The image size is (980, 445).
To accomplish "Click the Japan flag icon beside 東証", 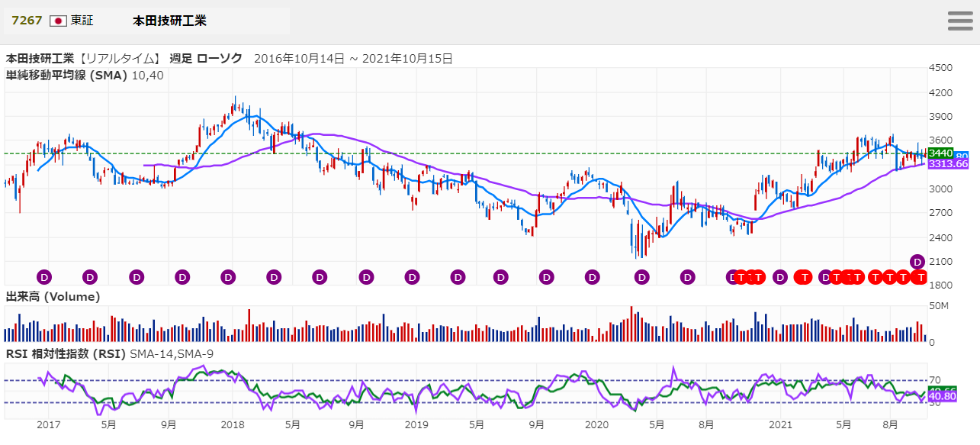I will [59, 21].
